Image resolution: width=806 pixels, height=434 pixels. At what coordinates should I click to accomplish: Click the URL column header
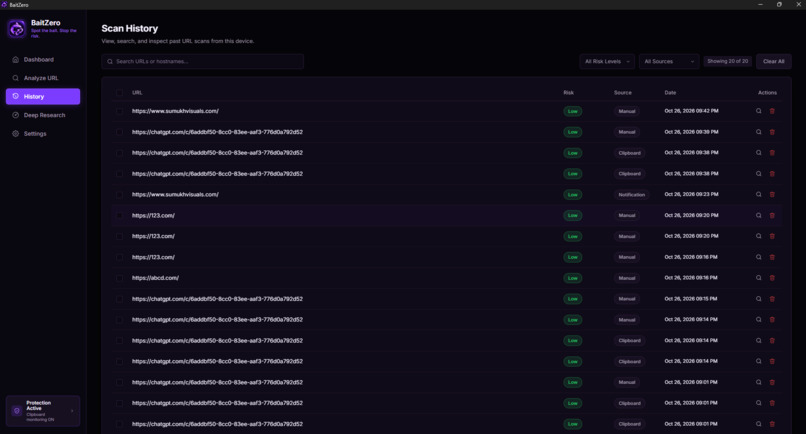click(x=137, y=93)
